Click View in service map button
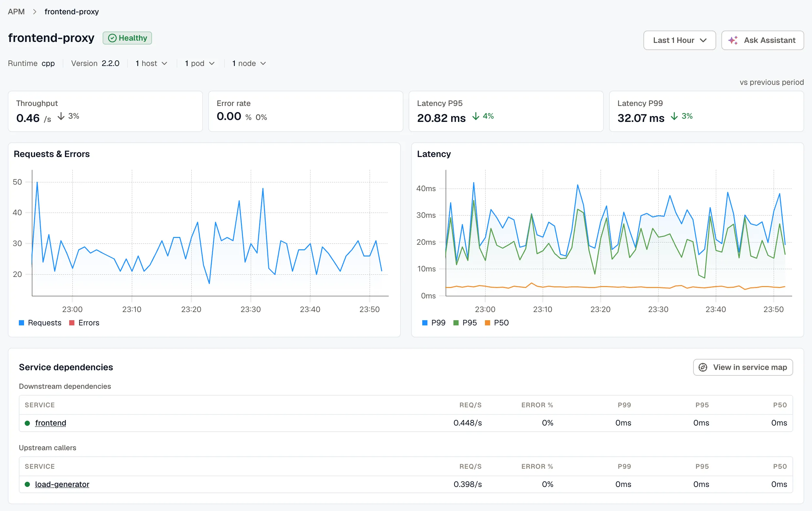The image size is (812, 511). [743, 367]
